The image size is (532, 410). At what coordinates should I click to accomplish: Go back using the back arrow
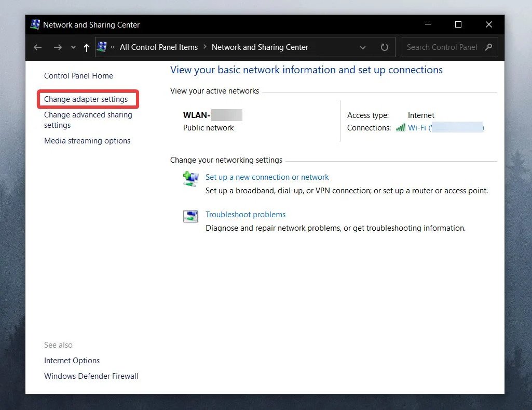(x=38, y=47)
